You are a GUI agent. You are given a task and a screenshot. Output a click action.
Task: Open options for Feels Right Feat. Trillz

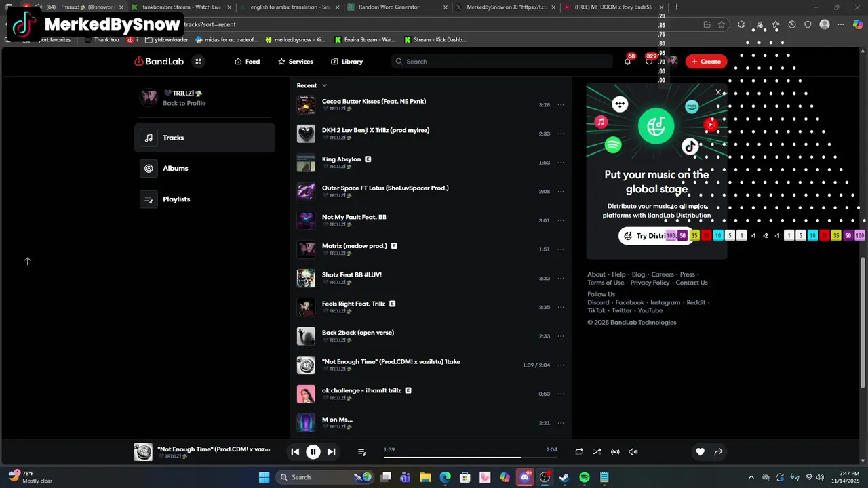coord(561,307)
